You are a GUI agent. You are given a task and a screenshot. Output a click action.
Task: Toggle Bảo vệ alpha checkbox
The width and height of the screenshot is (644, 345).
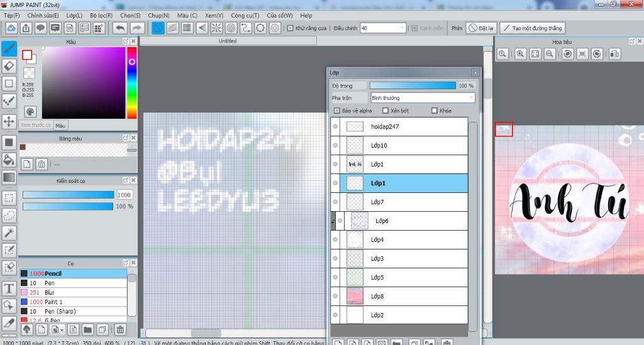337,111
